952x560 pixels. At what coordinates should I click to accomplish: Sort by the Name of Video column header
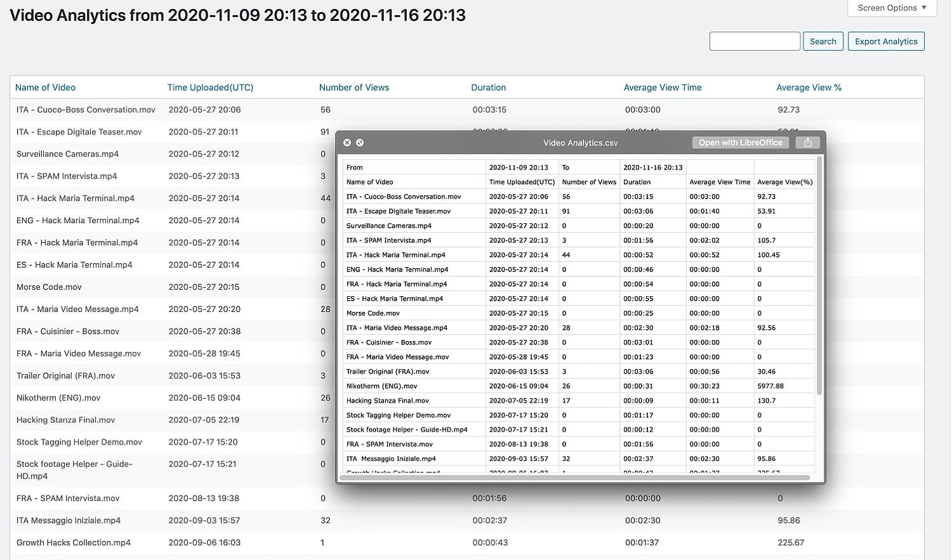pos(45,88)
